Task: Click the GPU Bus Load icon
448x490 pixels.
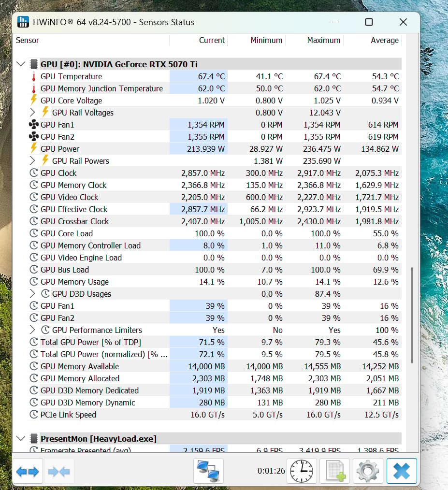Action: coord(34,269)
